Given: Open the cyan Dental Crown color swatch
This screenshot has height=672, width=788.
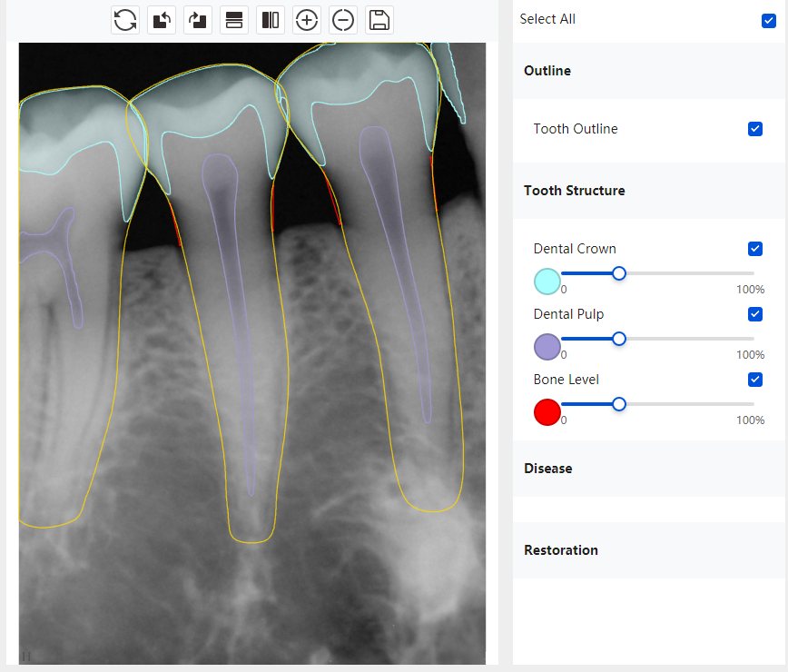Looking at the screenshot, I should click(547, 282).
